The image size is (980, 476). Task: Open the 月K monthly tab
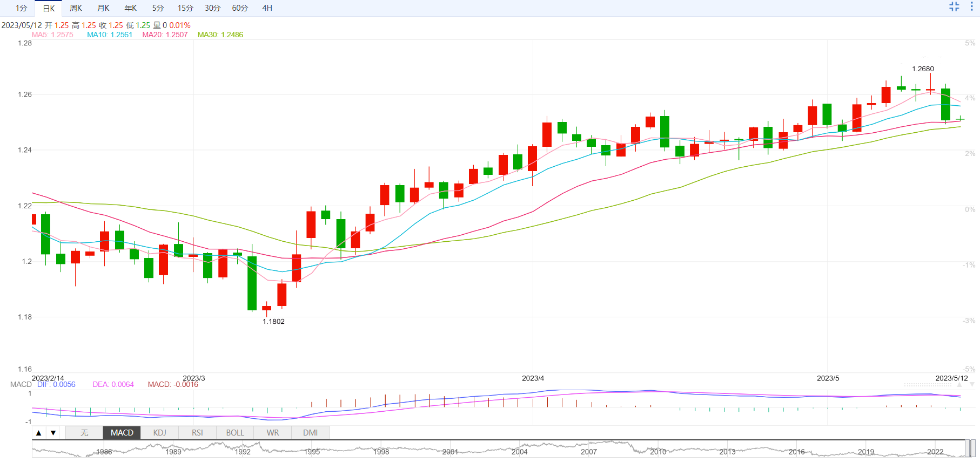pos(103,8)
